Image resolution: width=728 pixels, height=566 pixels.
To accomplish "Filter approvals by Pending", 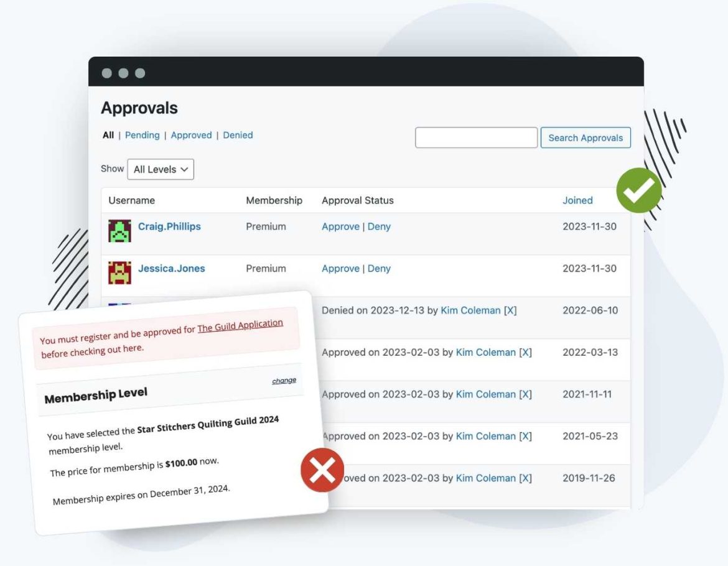I will tap(142, 135).
